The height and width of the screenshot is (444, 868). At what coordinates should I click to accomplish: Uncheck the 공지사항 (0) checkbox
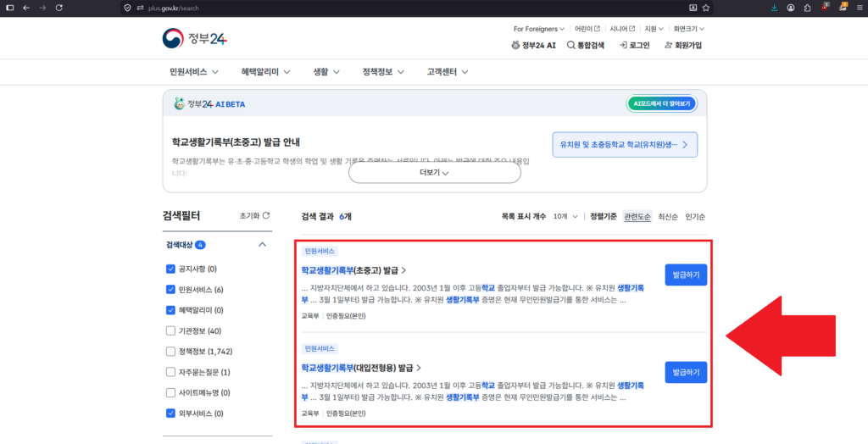click(170, 269)
